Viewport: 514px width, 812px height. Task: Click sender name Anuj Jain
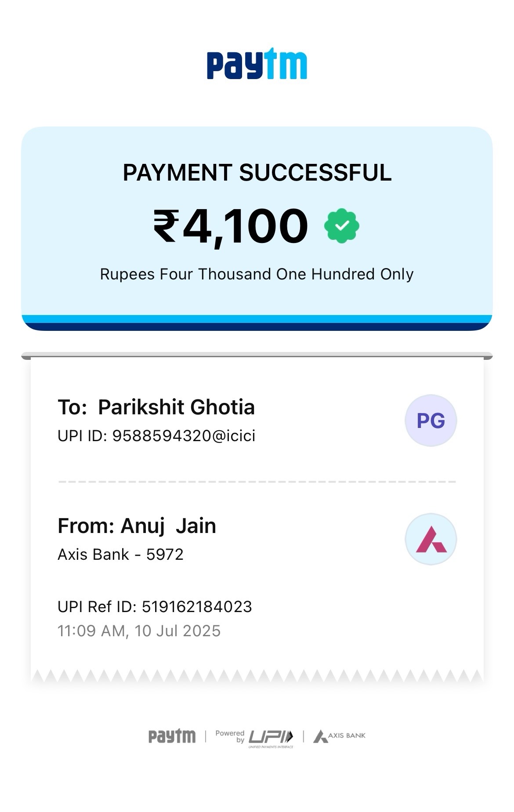[168, 526]
